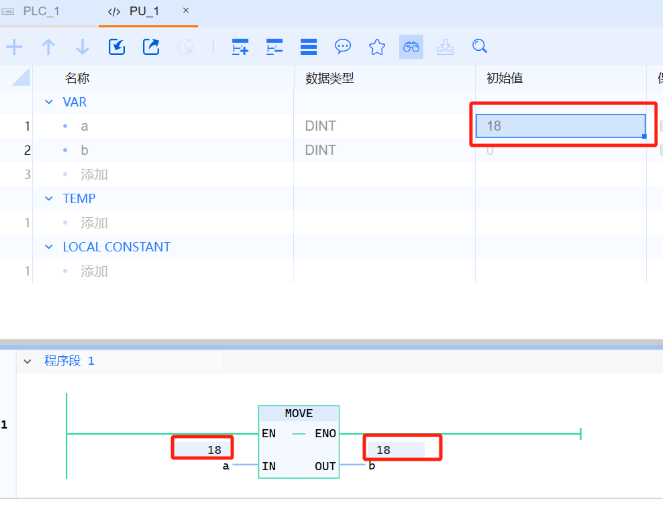This screenshot has width=663, height=507.
Task: Click the import icon in toolbar
Action: point(117,47)
